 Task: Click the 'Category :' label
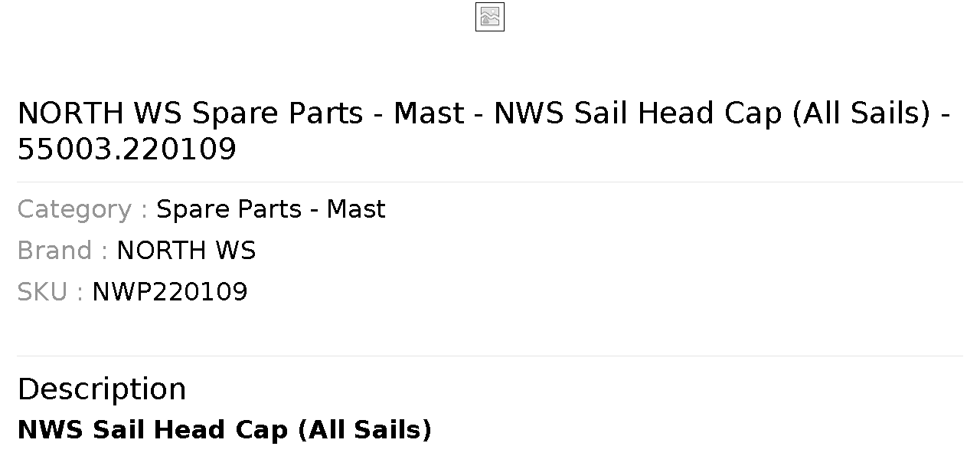(x=83, y=209)
